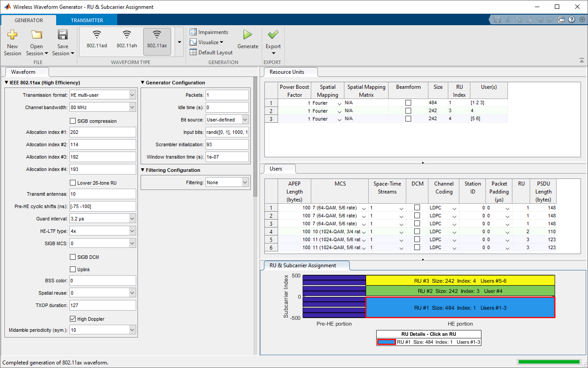Click the green Generate play icon
Viewport: 588px width, 368px height.
pos(248,35)
